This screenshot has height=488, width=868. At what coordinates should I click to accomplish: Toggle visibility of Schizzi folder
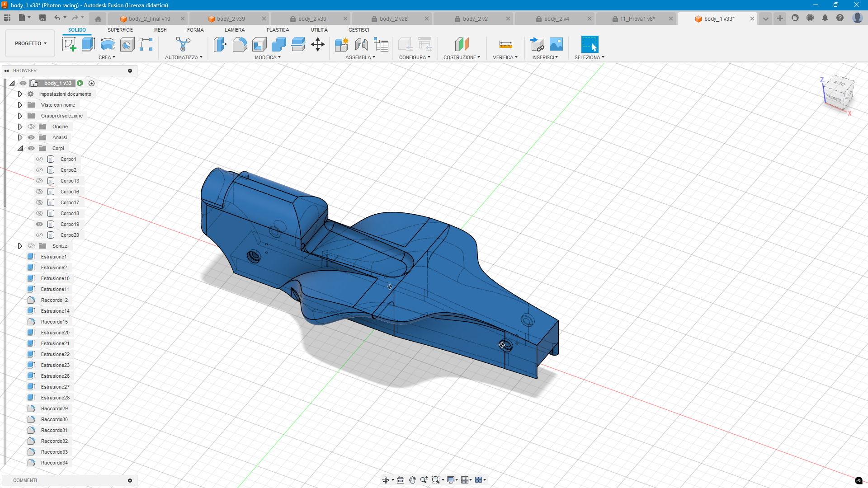point(31,246)
